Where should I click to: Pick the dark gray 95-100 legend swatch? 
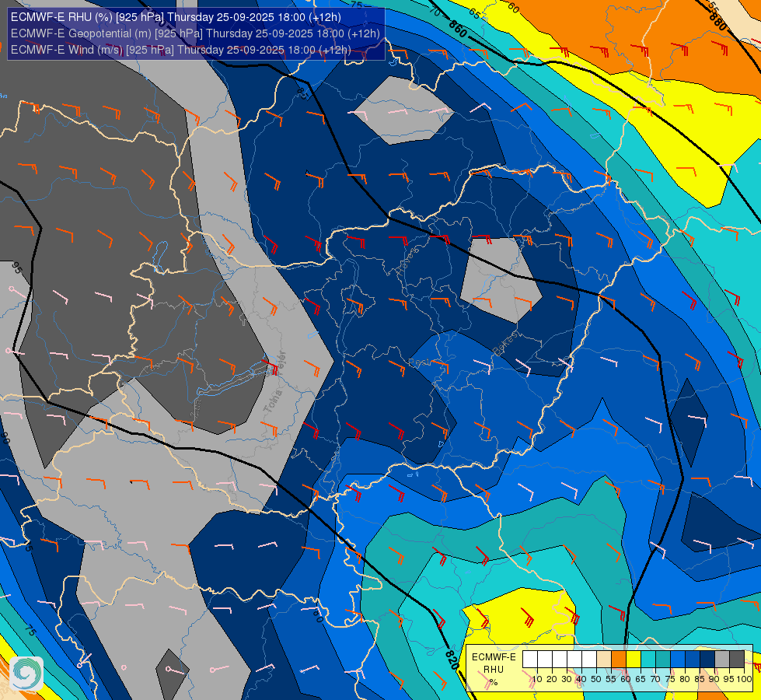[x=737, y=659]
